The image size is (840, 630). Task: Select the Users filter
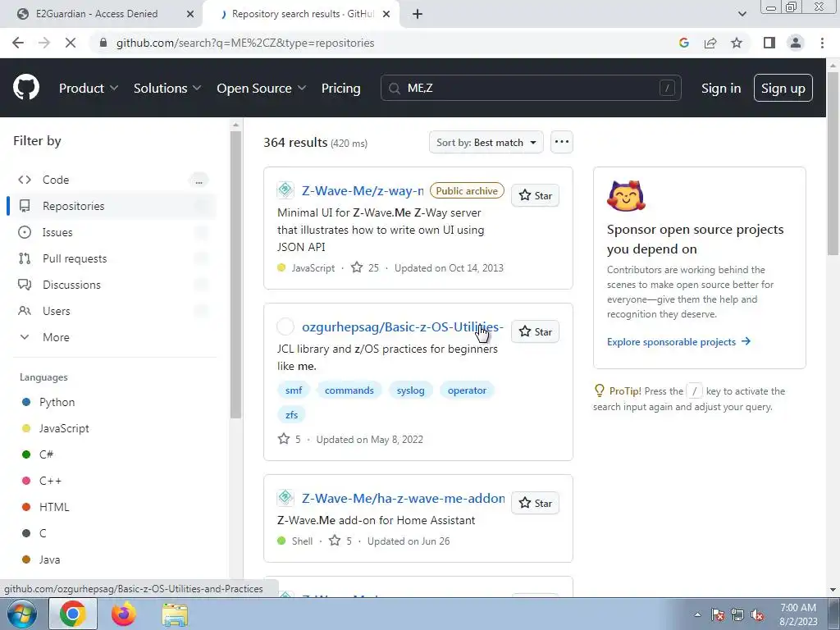pyautogui.click(x=112, y=311)
